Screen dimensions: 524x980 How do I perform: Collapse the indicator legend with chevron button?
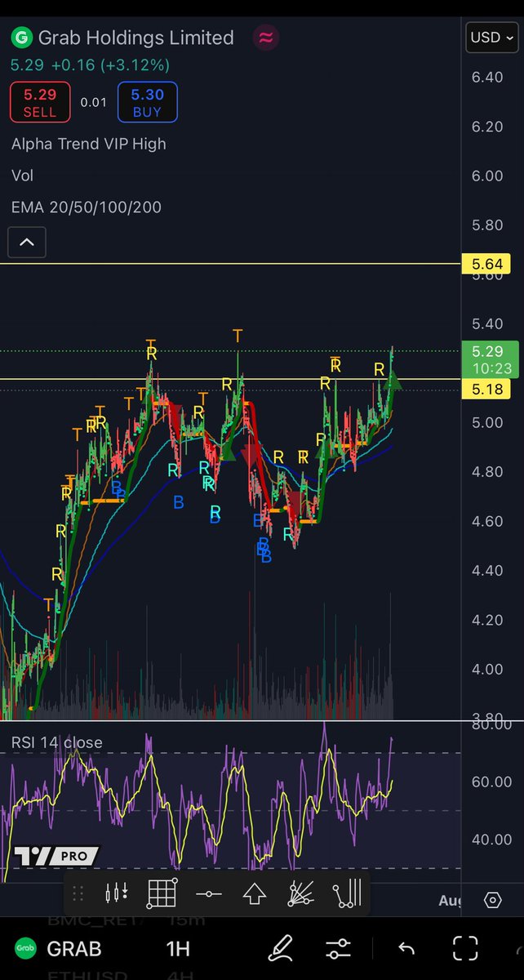point(27,243)
